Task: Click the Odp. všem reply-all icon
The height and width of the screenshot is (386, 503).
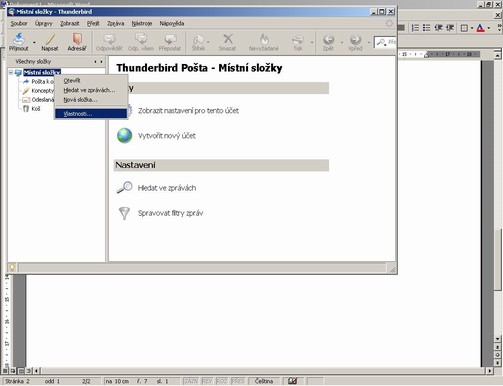Action: [x=141, y=39]
